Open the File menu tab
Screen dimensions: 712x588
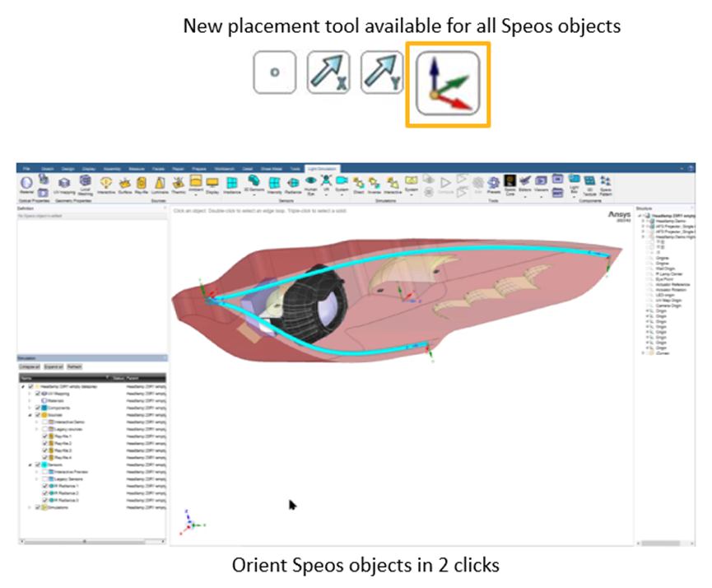[x=26, y=169]
